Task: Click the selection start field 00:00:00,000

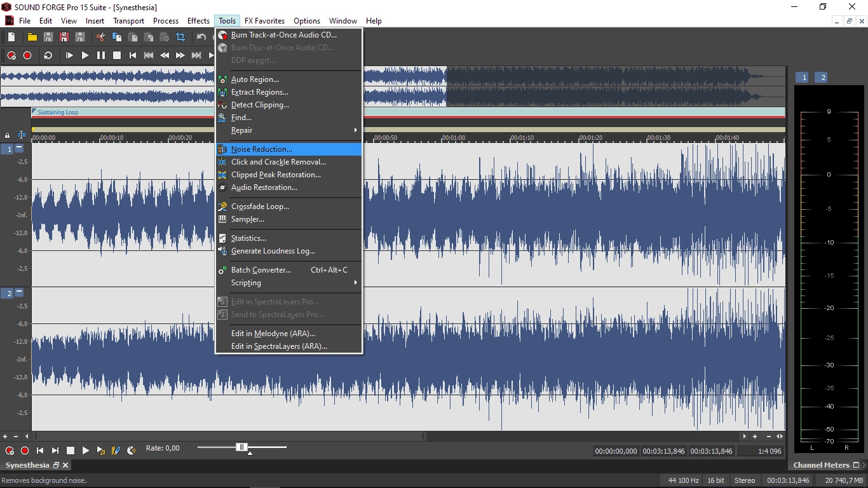Action: click(616, 451)
